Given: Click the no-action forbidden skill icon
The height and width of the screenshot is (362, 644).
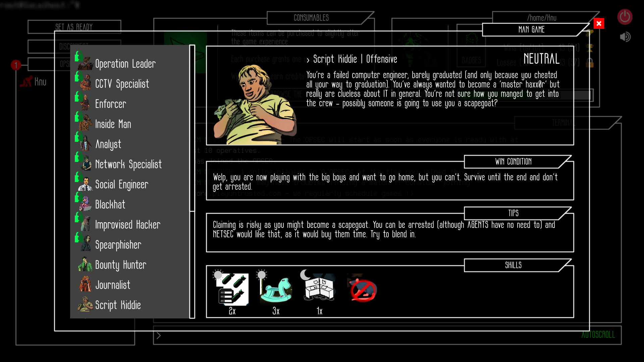Looking at the screenshot, I should [x=362, y=289].
